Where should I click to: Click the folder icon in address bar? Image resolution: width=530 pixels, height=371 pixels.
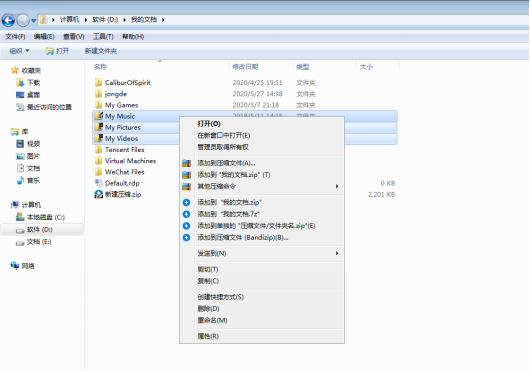[x=43, y=20]
